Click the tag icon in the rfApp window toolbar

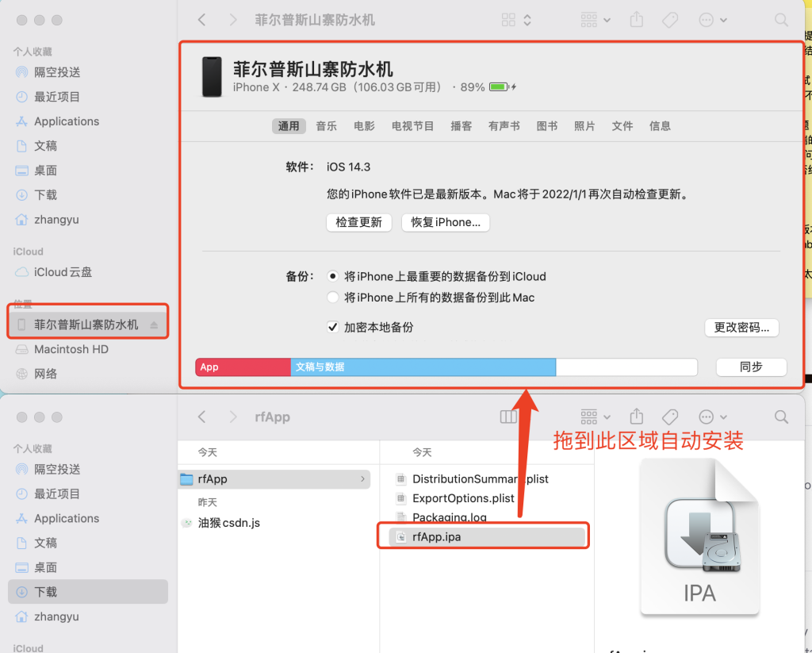(x=670, y=417)
